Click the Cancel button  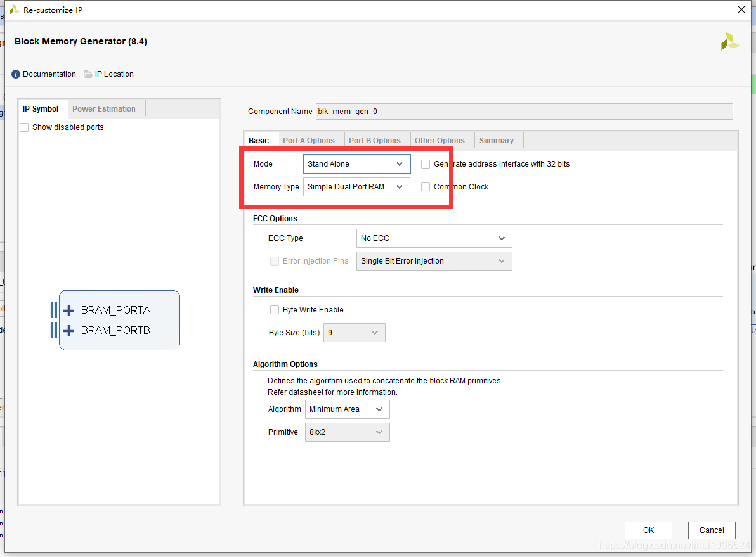712,530
